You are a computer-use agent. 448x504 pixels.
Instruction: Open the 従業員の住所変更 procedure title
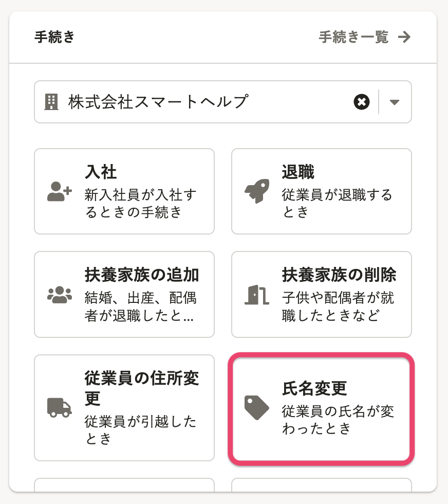pyautogui.click(x=142, y=388)
